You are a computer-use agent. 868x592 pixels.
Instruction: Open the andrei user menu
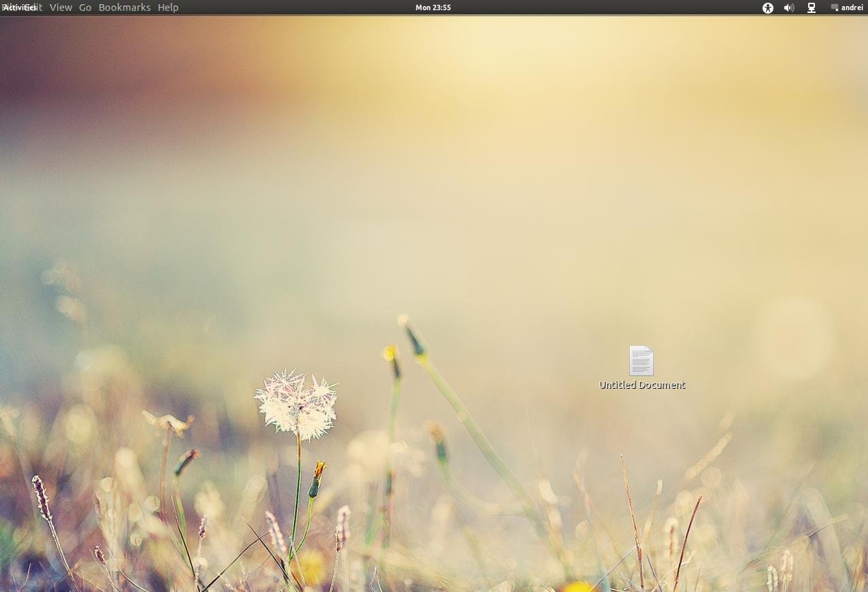(x=847, y=7)
